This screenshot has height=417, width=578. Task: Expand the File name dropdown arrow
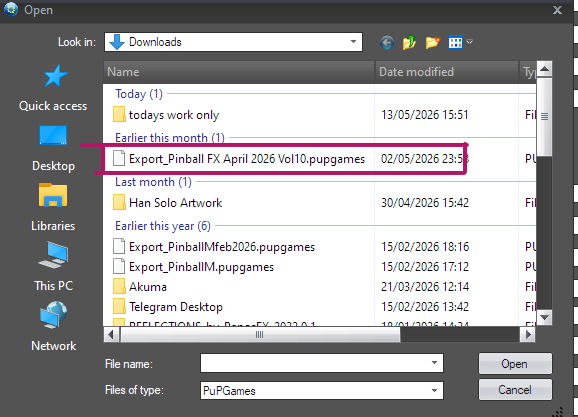pos(434,363)
